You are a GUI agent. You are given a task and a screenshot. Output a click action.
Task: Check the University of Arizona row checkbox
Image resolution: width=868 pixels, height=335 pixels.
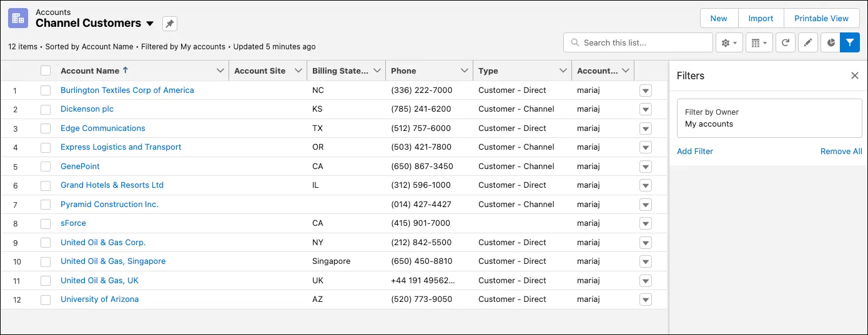(x=46, y=299)
